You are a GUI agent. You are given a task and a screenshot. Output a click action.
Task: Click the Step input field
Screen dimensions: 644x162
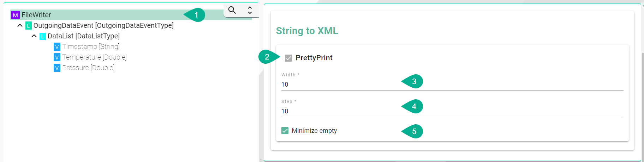click(452, 111)
